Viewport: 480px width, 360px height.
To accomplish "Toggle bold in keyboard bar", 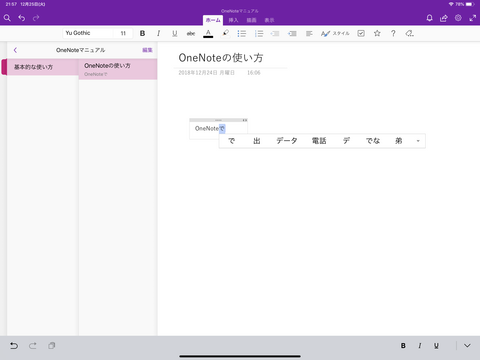I will tap(403, 346).
